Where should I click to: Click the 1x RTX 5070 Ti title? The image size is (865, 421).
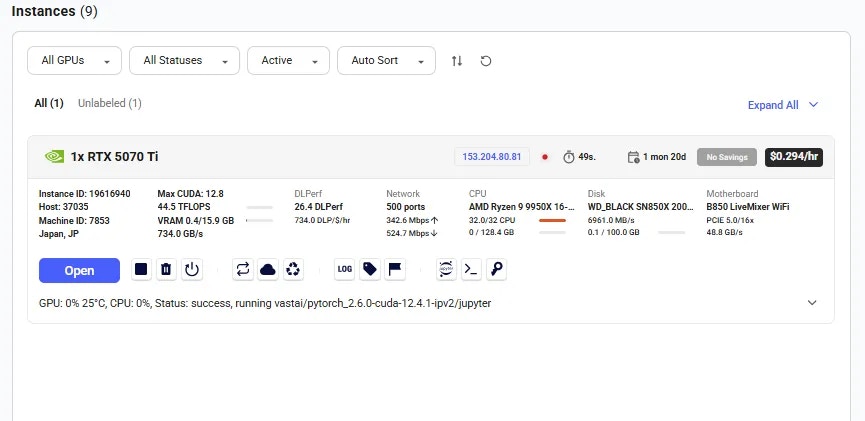(114, 157)
